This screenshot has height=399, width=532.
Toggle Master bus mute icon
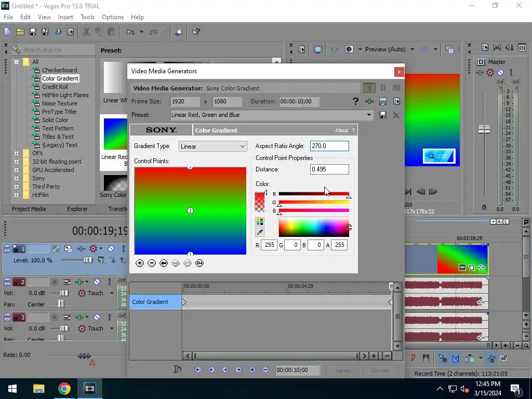tap(500, 72)
